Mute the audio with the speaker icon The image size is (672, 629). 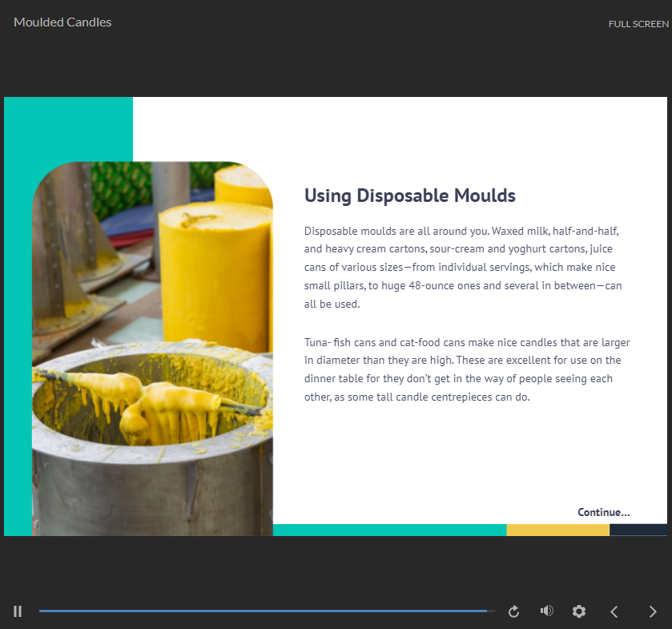547,611
